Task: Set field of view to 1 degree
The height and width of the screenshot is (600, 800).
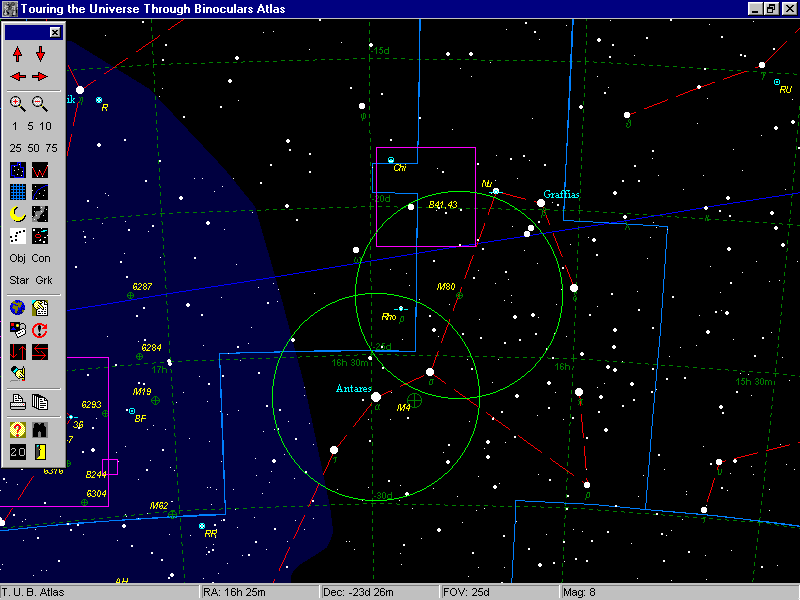Action: click(15, 126)
